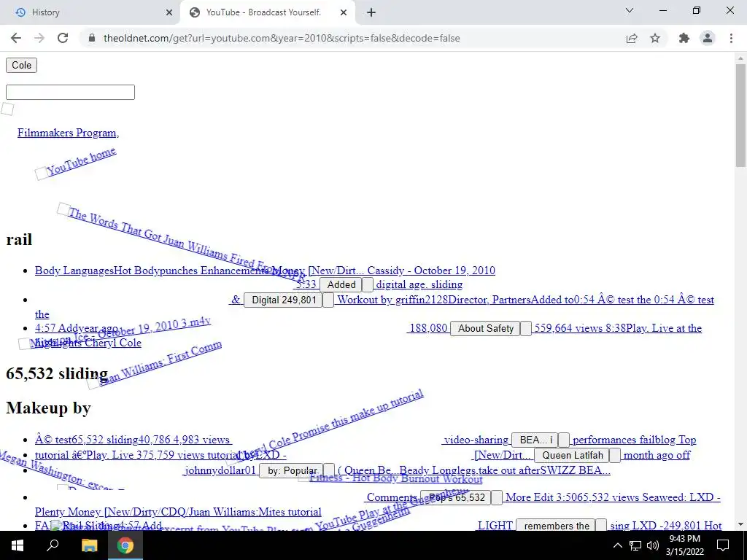Reload the current page
The height and width of the screenshot is (560, 747).
(63, 38)
